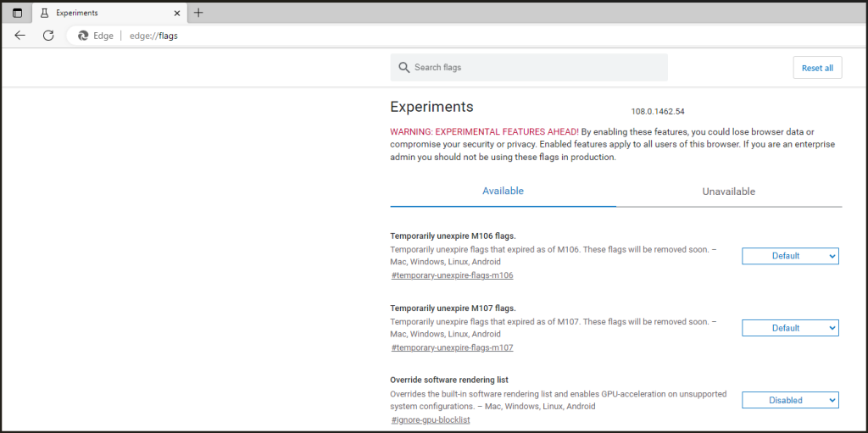Select the Experiments browser tab title
The height and width of the screenshot is (433, 868).
(77, 14)
